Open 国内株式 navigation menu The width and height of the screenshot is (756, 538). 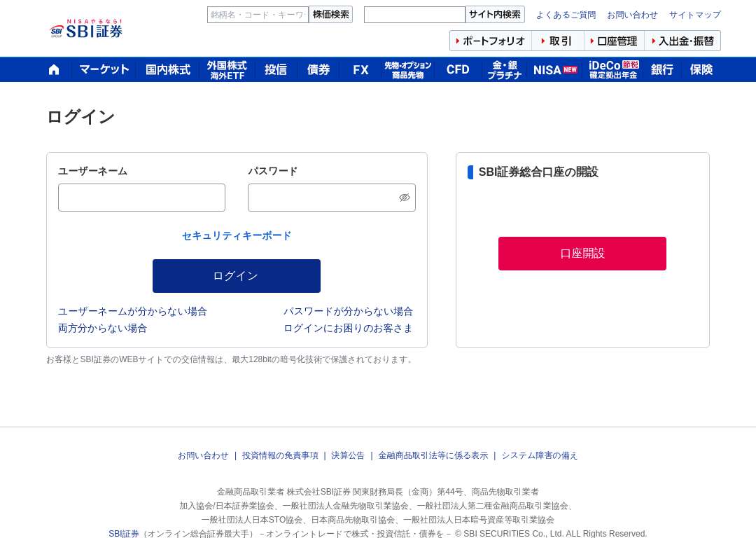pos(168,69)
